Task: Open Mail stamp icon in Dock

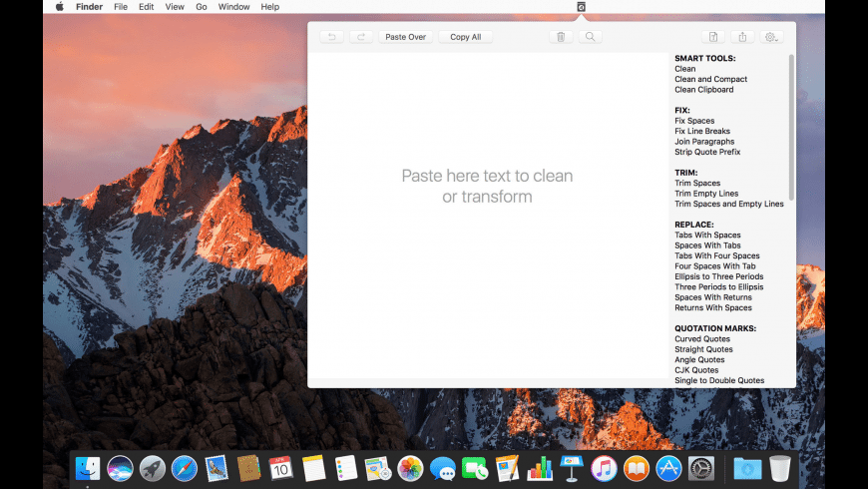Action: point(217,468)
